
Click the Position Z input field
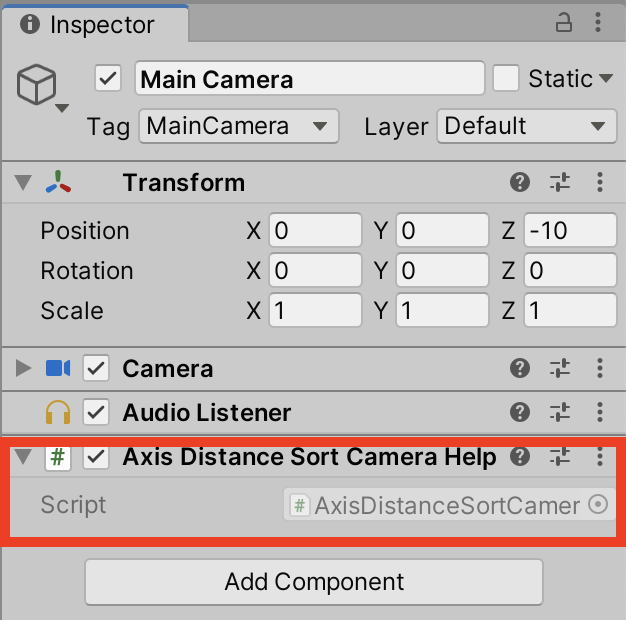[570, 231]
